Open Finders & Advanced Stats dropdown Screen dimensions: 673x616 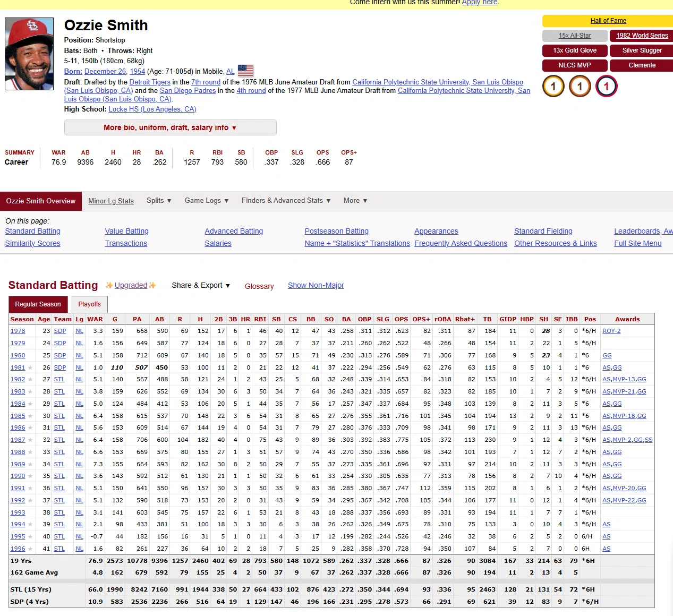tap(286, 201)
